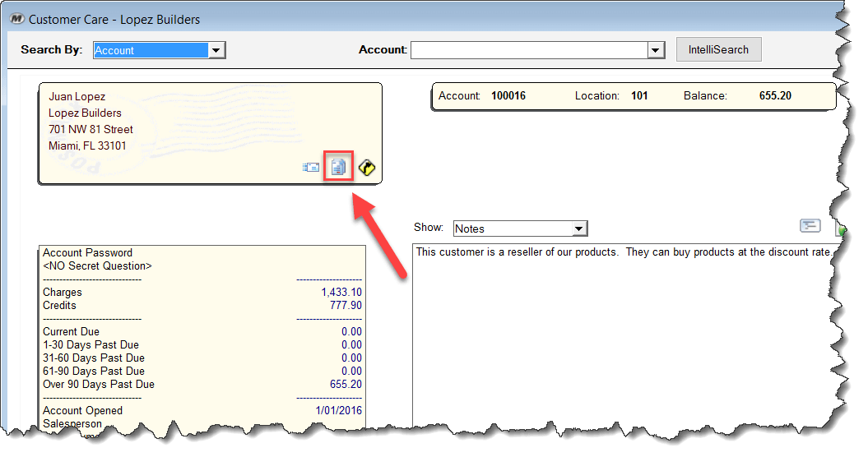Click the address 701 NW 81 Street

(91, 130)
